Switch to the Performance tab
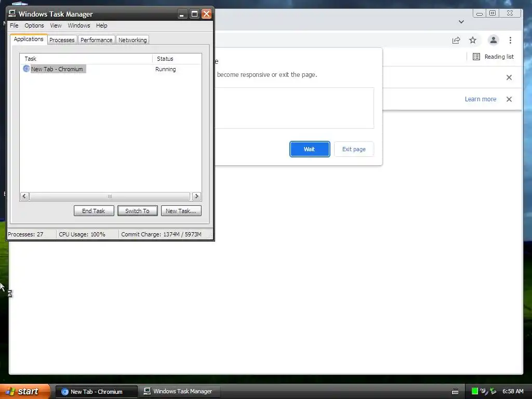The image size is (532, 399). 96,39
